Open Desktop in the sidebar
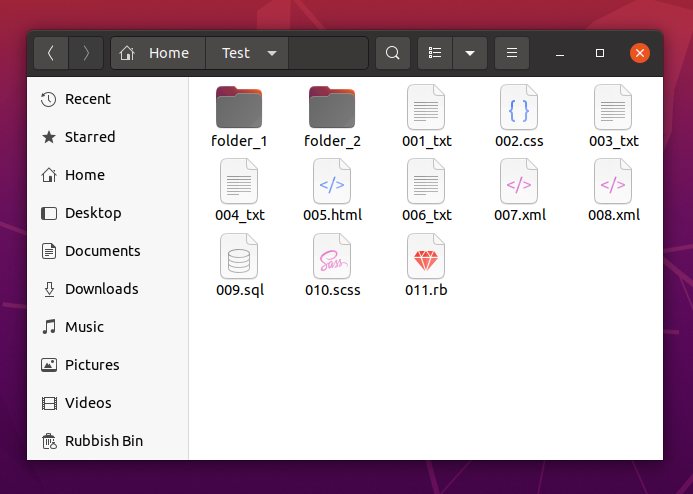 pos(108,213)
